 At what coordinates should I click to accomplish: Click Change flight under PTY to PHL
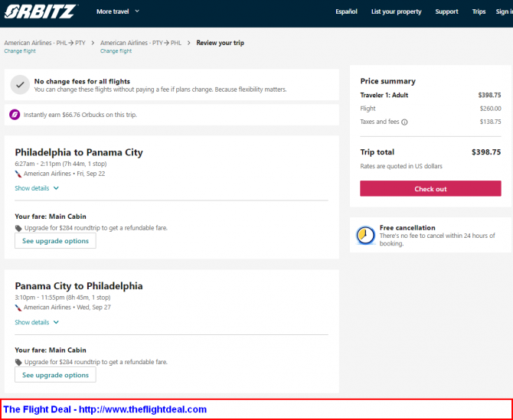tap(116, 51)
